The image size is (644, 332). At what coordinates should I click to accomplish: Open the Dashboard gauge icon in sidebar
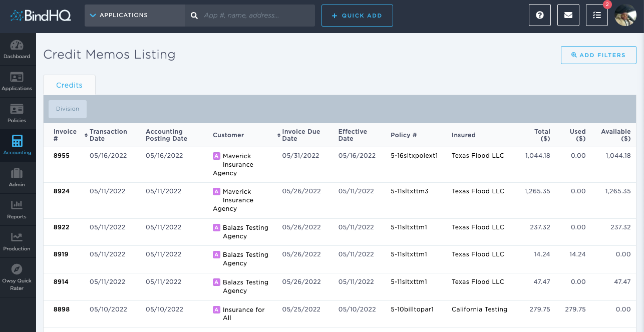click(x=17, y=50)
